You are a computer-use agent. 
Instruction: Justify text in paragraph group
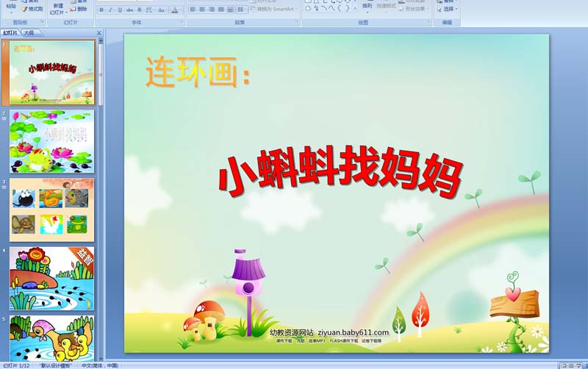point(221,9)
